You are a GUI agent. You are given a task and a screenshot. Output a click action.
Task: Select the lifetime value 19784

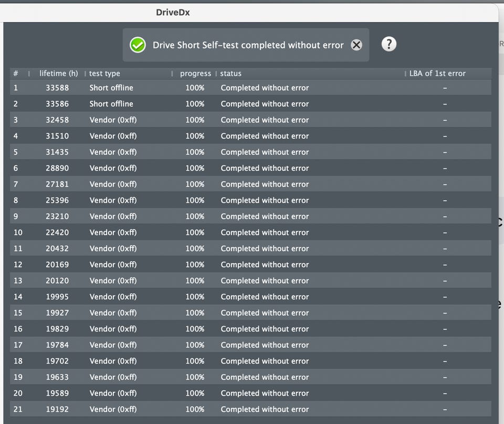(x=57, y=345)
